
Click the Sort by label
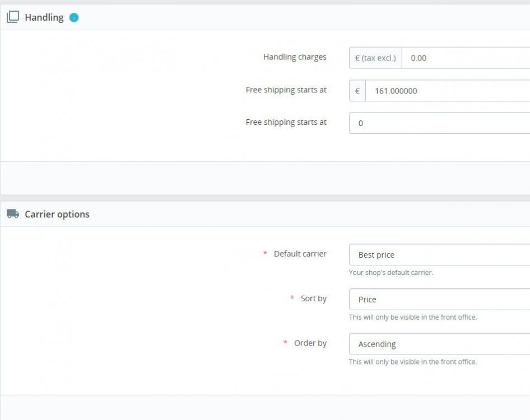313,298
